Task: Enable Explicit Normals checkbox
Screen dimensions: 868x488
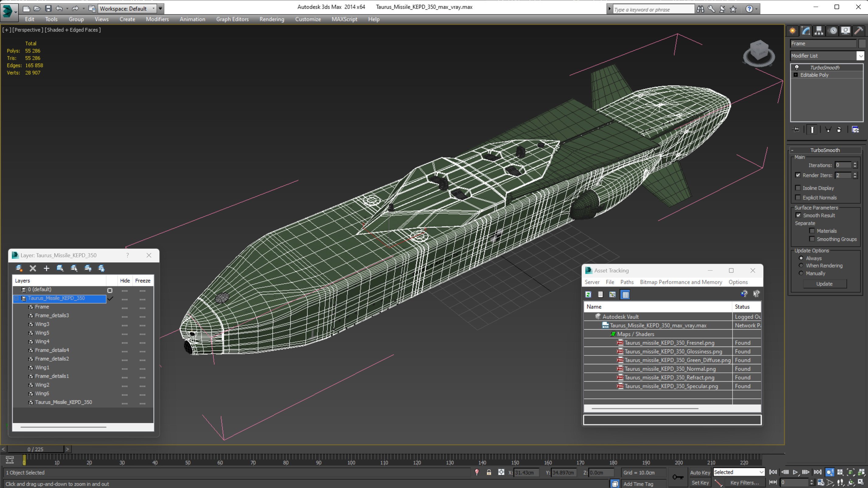Action: point(798,197)
